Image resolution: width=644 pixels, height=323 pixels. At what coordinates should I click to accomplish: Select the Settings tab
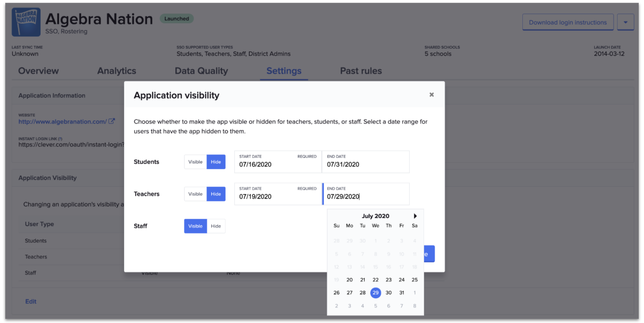[284, 71]
